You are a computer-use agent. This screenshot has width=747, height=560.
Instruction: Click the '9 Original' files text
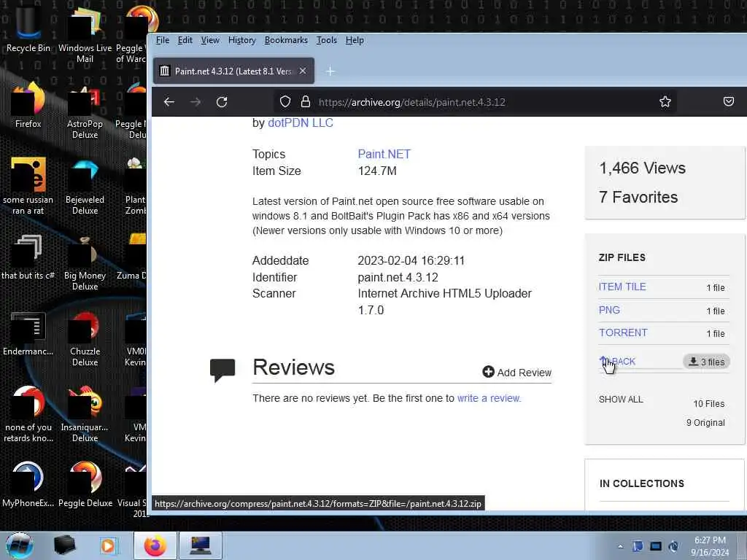click(705, 422)
